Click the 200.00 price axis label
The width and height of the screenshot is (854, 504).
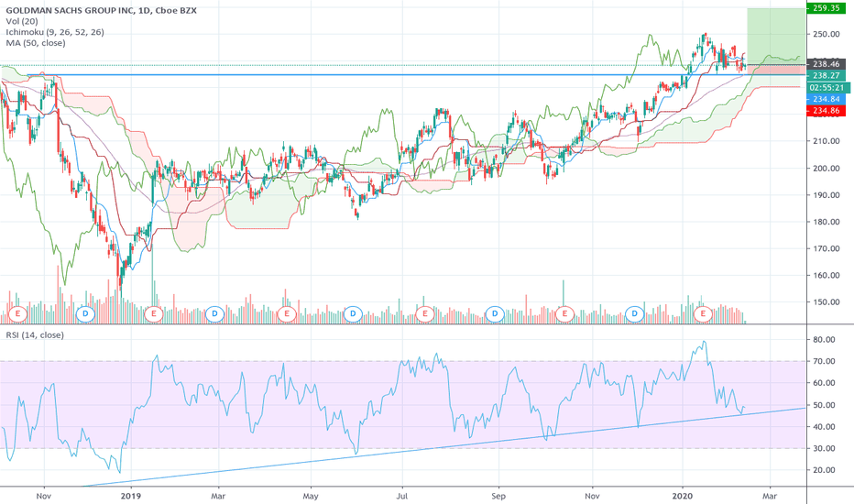(826, 168)
